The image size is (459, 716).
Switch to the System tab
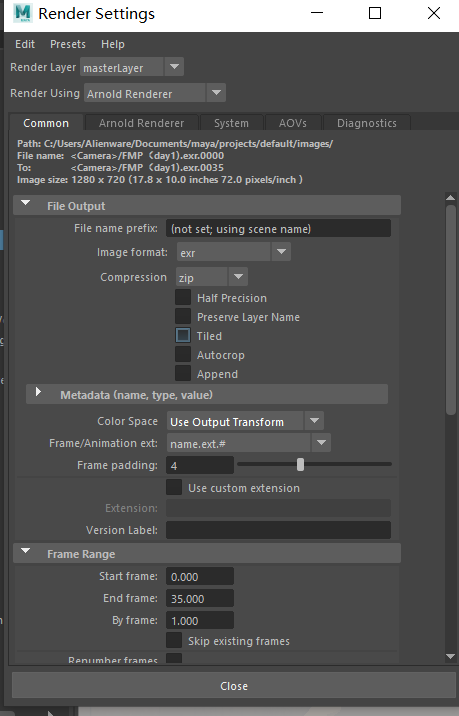click(x=231, y=123)
